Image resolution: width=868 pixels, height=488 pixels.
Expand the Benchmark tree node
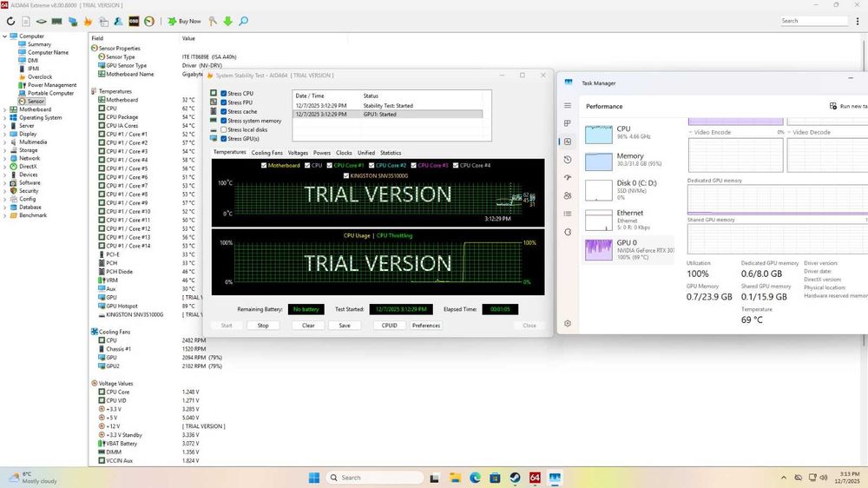(x=5, y=215)
